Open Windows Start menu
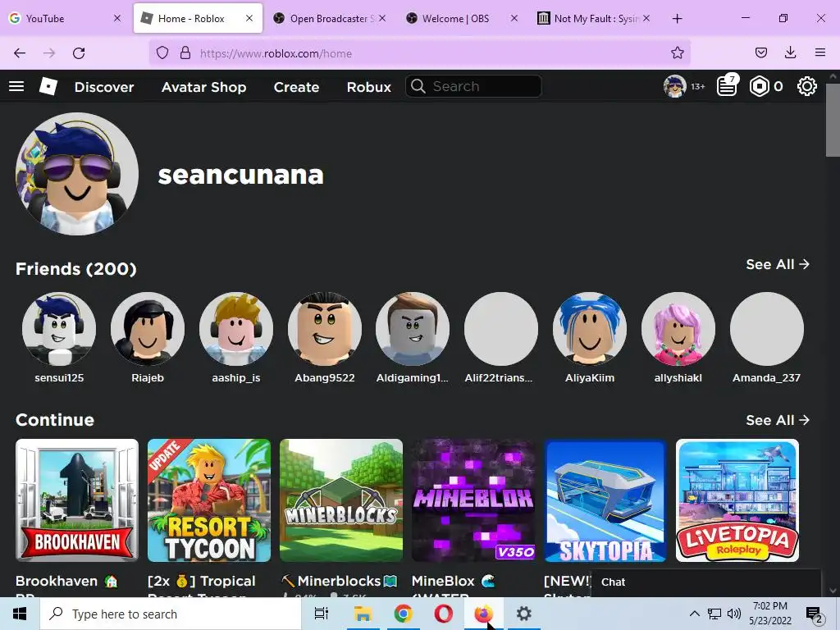The height and width of the screenshot is (630, 840). pyautogui.click(x=20, y=614)
